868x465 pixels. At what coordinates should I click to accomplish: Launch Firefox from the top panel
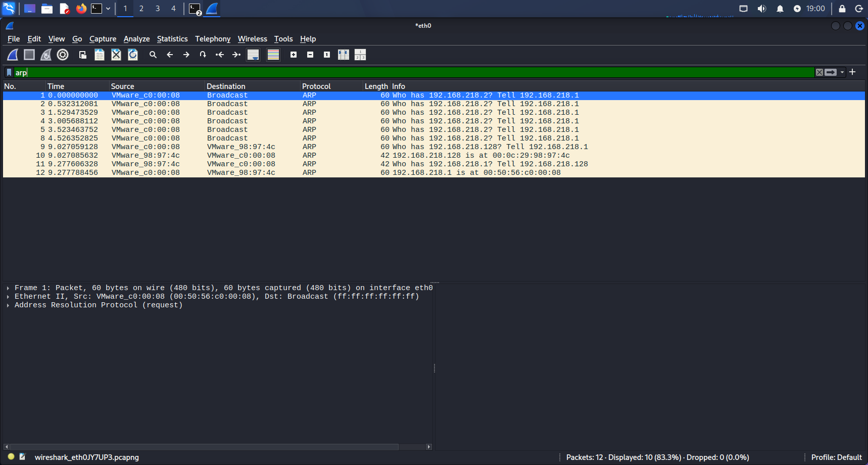(81, 9)
